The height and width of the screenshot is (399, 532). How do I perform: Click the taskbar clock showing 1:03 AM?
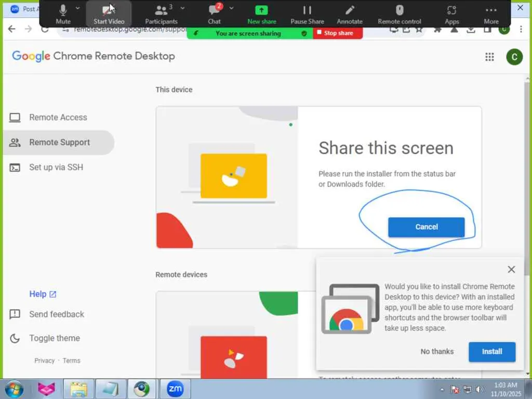pyautogui.click(x=506, y=390)
